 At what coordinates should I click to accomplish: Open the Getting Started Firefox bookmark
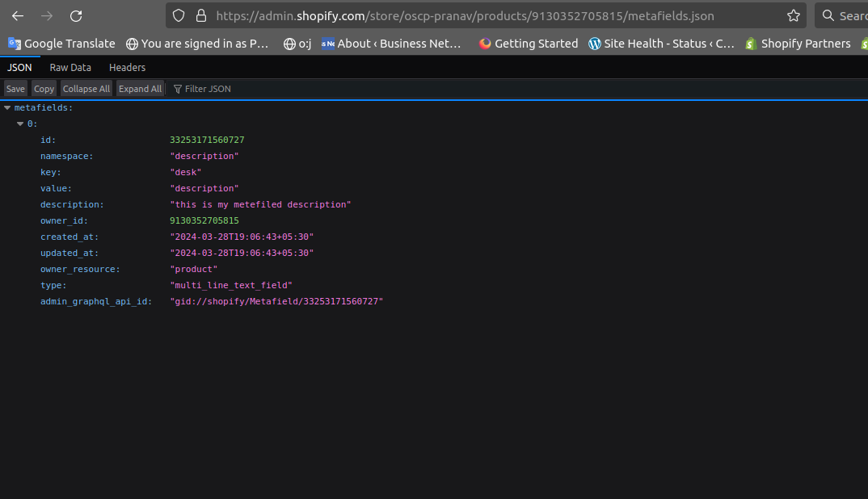coord(529,44)
